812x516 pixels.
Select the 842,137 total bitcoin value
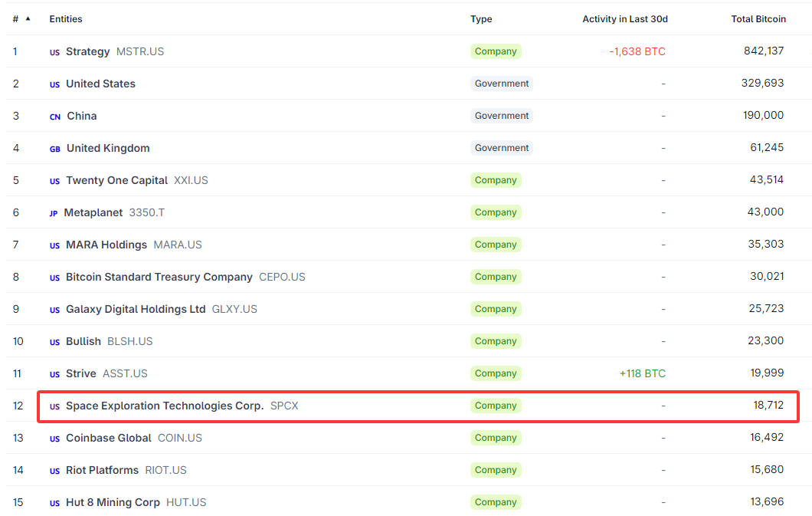coord(764,51)
